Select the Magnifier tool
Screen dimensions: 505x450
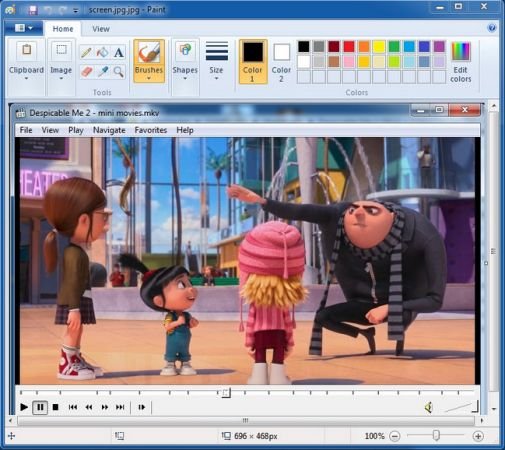(119, 71)
